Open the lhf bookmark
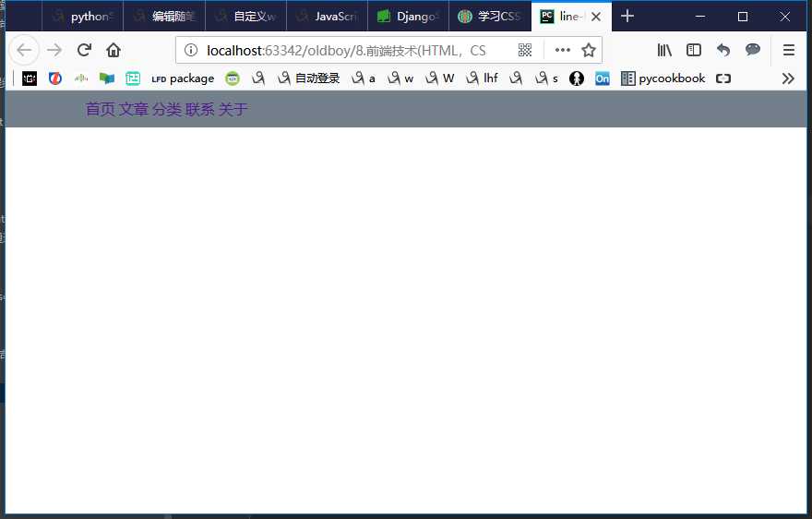Viewport: 812px width, 519px height. 482,78
